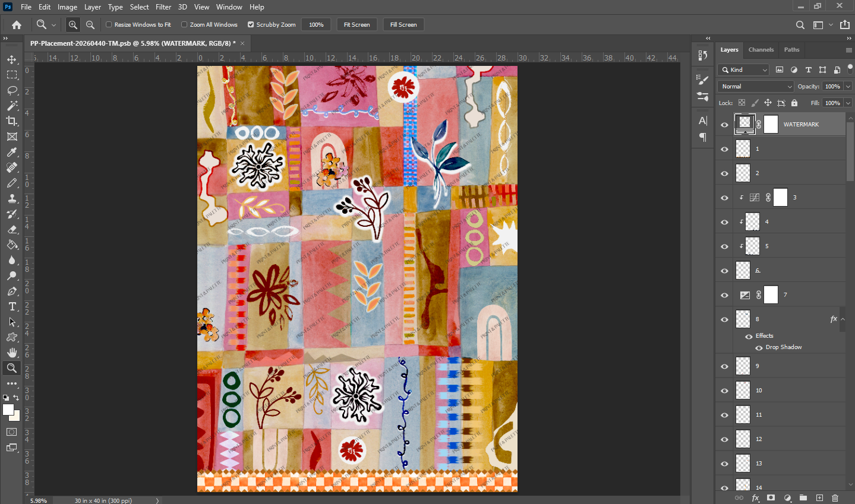The image size is (855, 504).
Task: Open the File menu
Action: click(x=26, y=7)
